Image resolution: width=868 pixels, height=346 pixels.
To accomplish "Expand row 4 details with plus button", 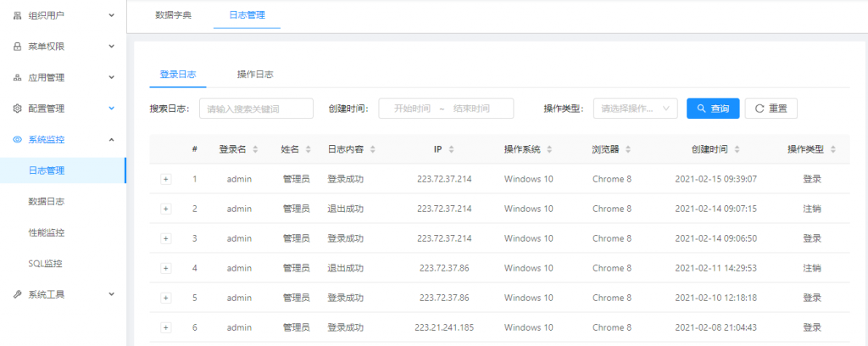I will [x=165, y=268].
